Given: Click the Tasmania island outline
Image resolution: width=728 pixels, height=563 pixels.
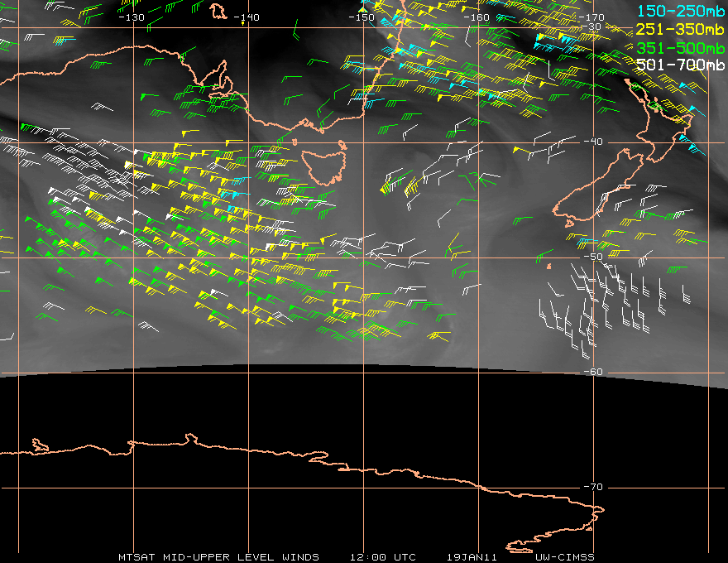Looking at the screenshot, I should (x=324, y=166).
